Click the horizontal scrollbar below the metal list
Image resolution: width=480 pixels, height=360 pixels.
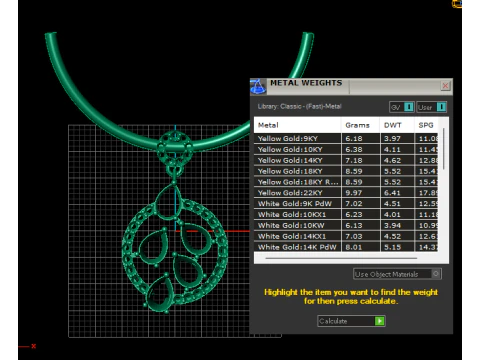point(341,258)
